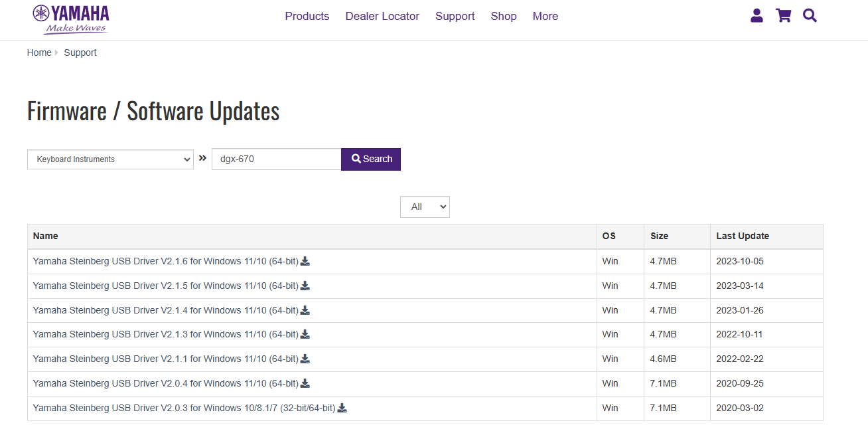This screenshot has width=868, height=445.
Task: Click download icon for USB Driver V2.0.4
Action: click(x=305, y=383)
